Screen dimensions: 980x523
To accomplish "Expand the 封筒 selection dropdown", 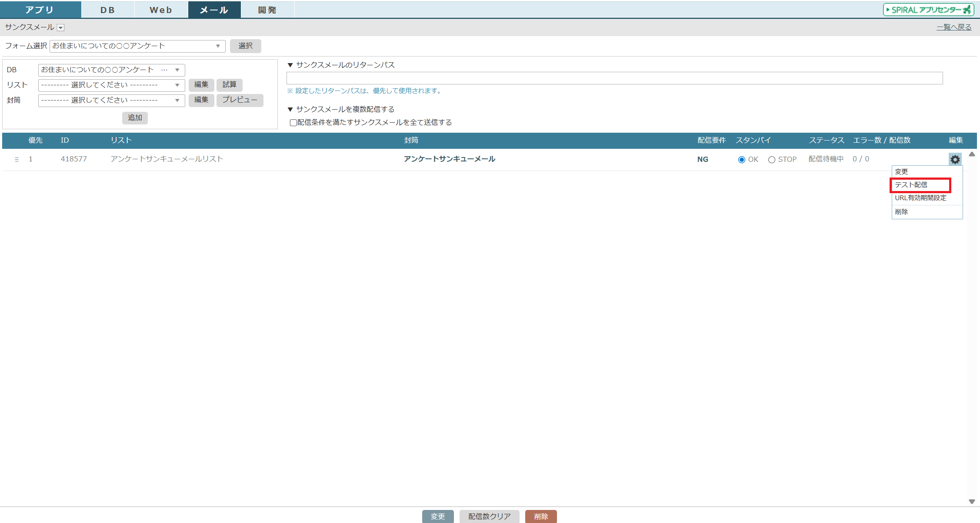I will [111, 100].
